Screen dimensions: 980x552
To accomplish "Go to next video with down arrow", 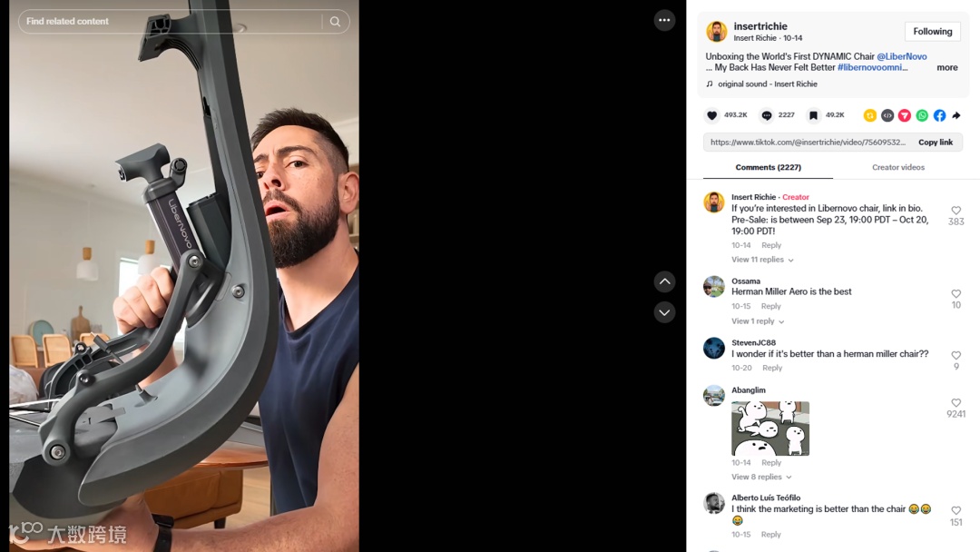I will point(664,312).
